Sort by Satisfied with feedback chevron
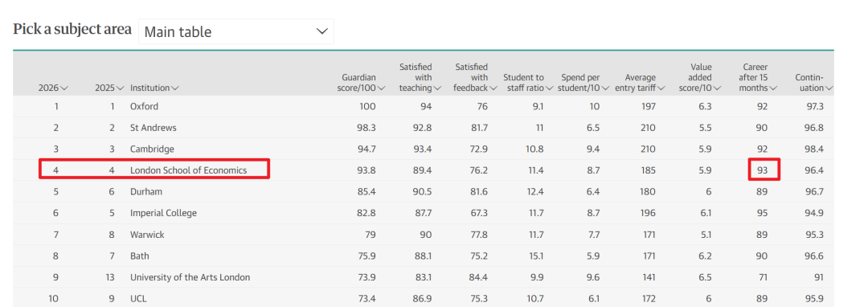 point(493,88)
